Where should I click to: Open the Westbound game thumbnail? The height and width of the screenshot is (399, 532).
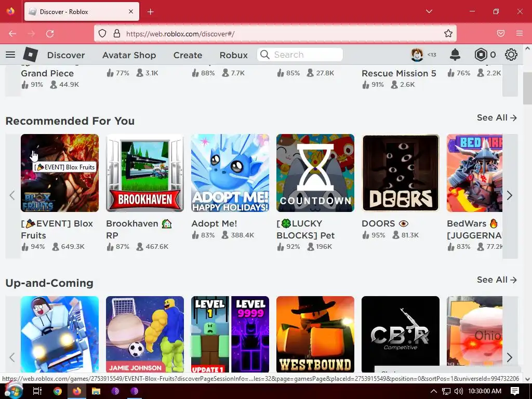coord(315,335)
